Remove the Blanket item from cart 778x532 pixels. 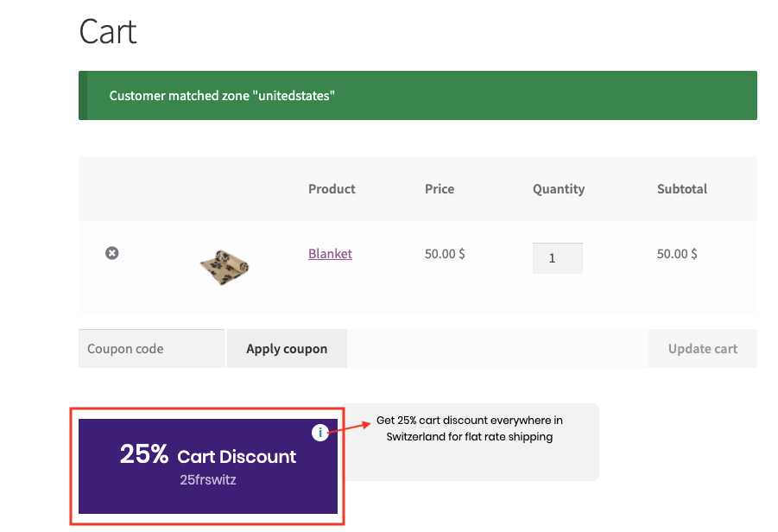point(111,253)
